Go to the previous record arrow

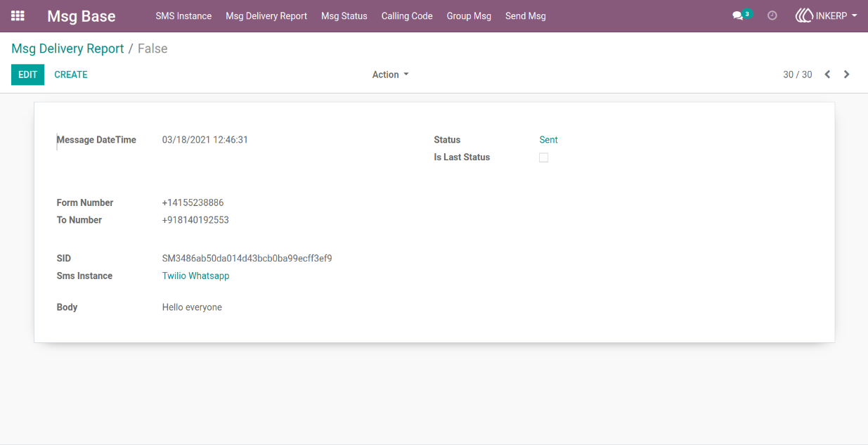[827, 75]
